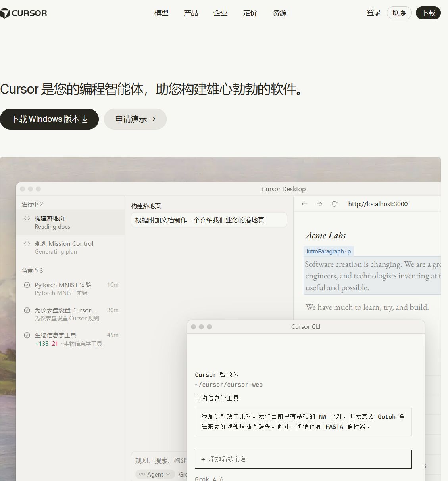Screen dimensions: 448x481
Task: Click the browser forward arrow icon
Action: (x=319, y=204)
